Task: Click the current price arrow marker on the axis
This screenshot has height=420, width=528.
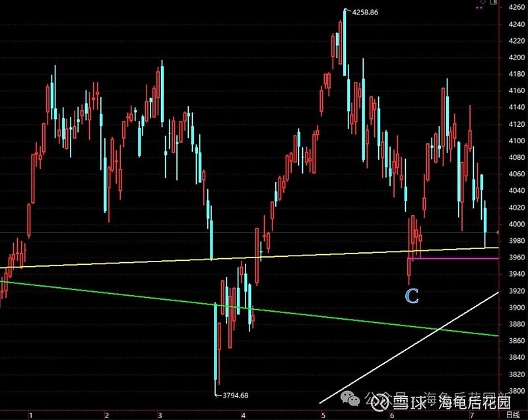Action: click(498, 232)
